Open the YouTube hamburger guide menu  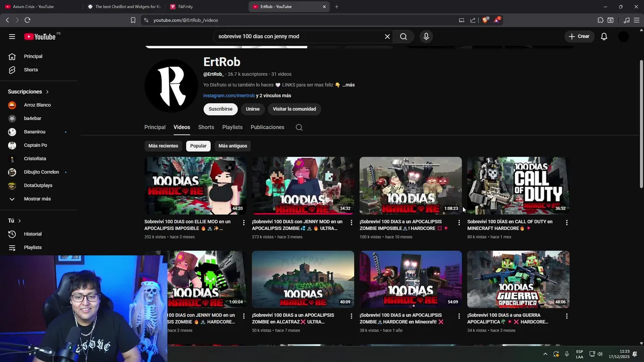point(12,37)
